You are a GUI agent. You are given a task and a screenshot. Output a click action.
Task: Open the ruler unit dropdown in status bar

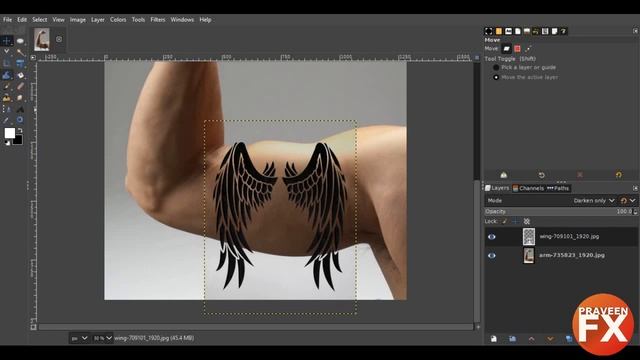[80, 338]
